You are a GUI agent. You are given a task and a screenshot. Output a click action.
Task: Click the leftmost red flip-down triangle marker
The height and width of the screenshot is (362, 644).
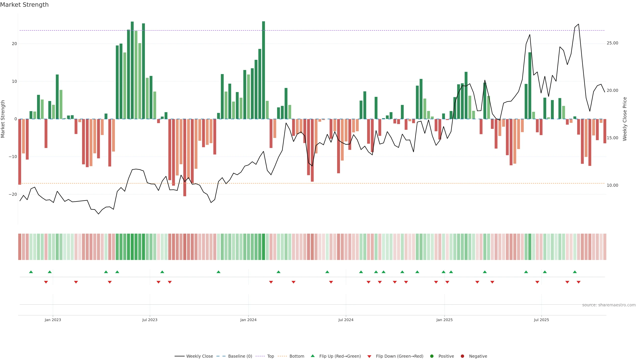click(46, 282)
